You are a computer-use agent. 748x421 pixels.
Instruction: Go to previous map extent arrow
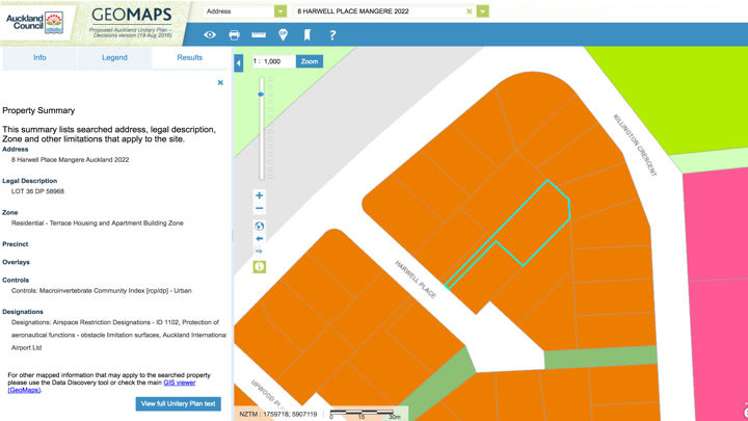click(260, 239)
